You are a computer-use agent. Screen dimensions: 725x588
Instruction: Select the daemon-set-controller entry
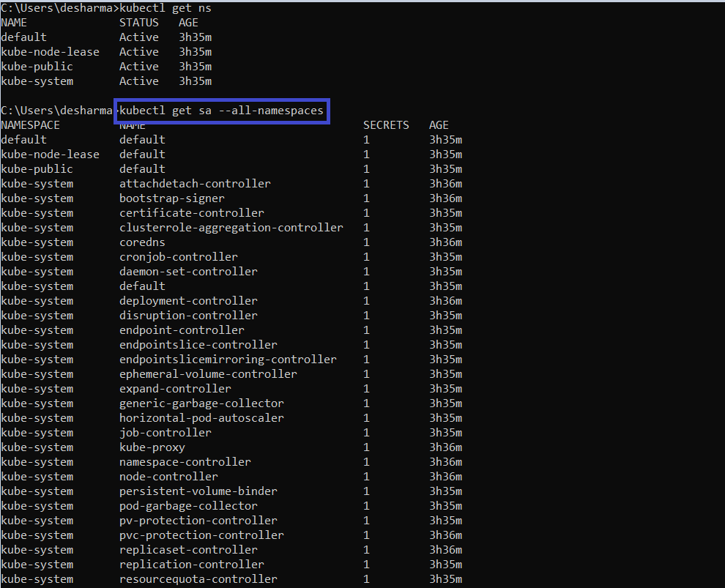click(x=188, y=272)
